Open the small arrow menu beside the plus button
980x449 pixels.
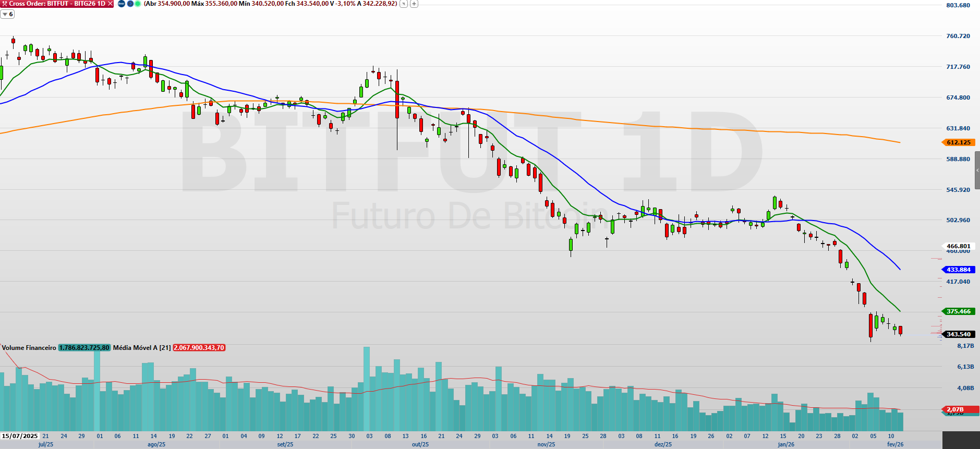click(x=404, y=4)
